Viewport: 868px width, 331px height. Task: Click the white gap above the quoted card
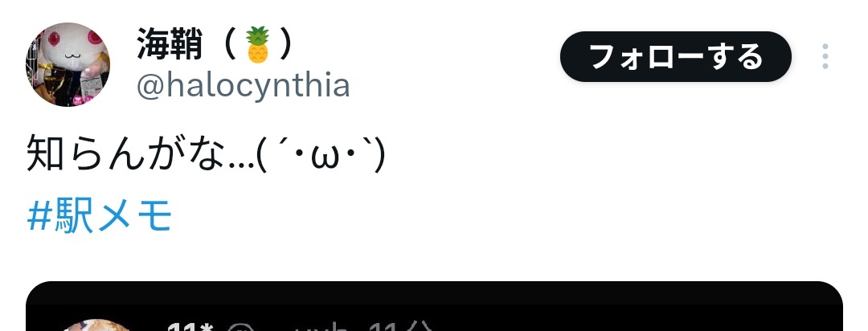pyautogui.click(x=434, y=259)
